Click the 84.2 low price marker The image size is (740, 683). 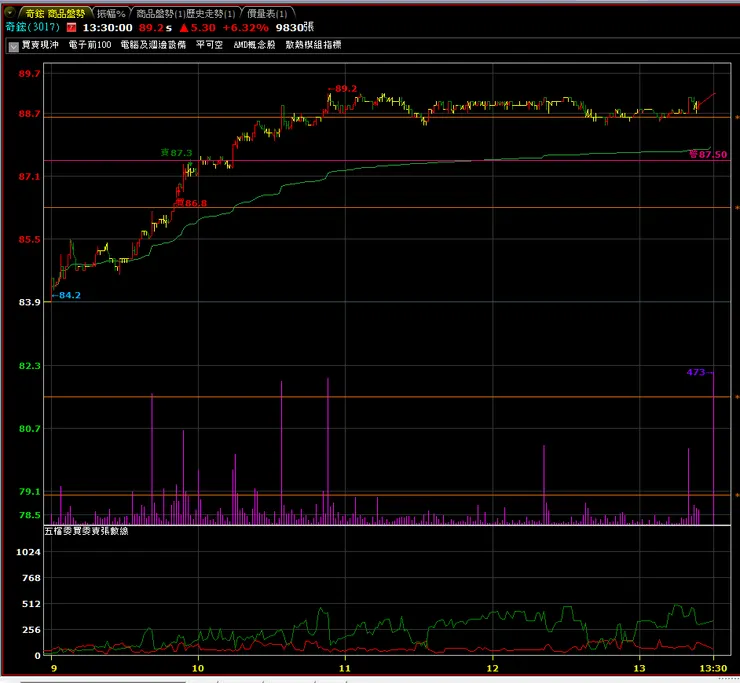tap(66, 295)
